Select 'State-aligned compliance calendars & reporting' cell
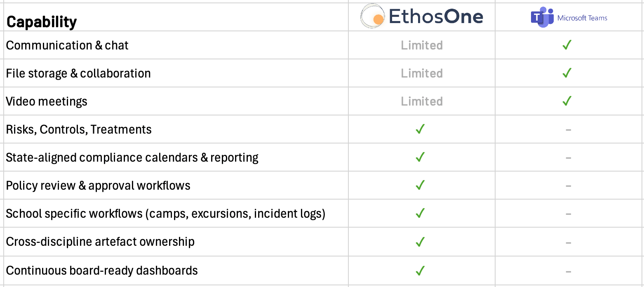The width and height of the screenshot is (644, 287). click(132, 158)
